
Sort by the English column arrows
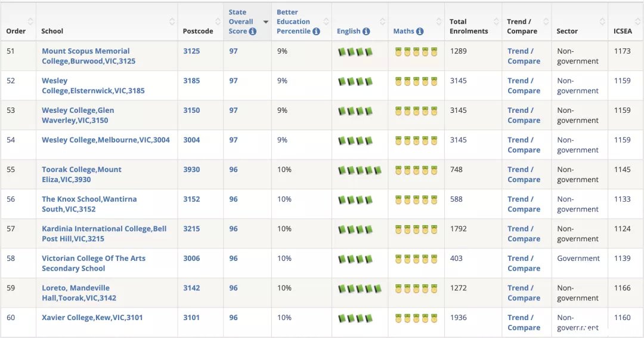382,21
